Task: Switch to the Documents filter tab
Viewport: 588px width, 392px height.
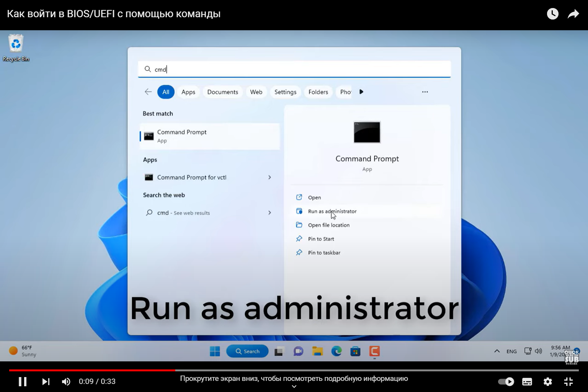Action: pyautogui.click(x=222, y=92)
